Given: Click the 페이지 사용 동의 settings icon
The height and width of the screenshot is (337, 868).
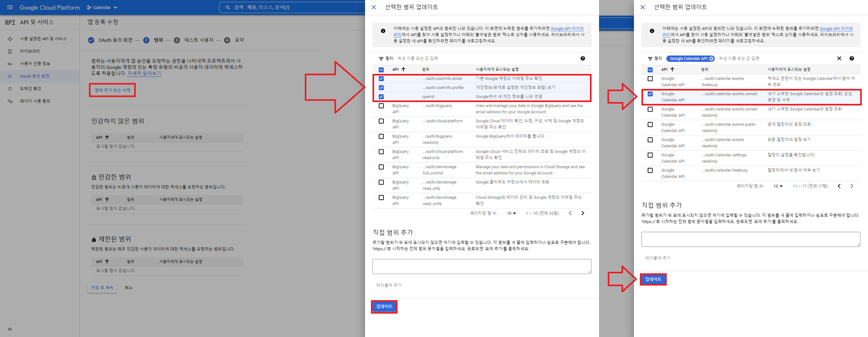Looking at the screenshot, I should [x=10, y=101].
